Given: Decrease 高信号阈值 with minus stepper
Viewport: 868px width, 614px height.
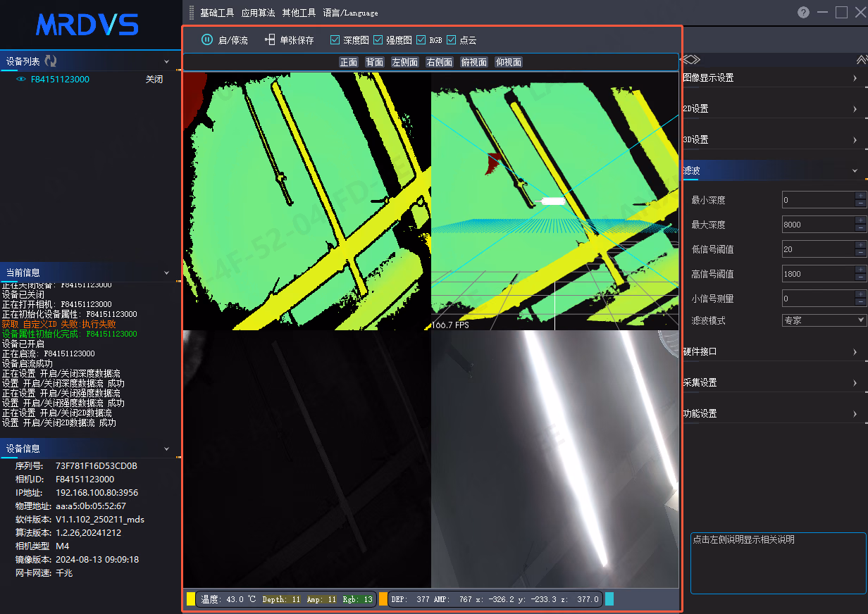Looking at the screenshot, I should pyautogui.click(x=860, y=277).
